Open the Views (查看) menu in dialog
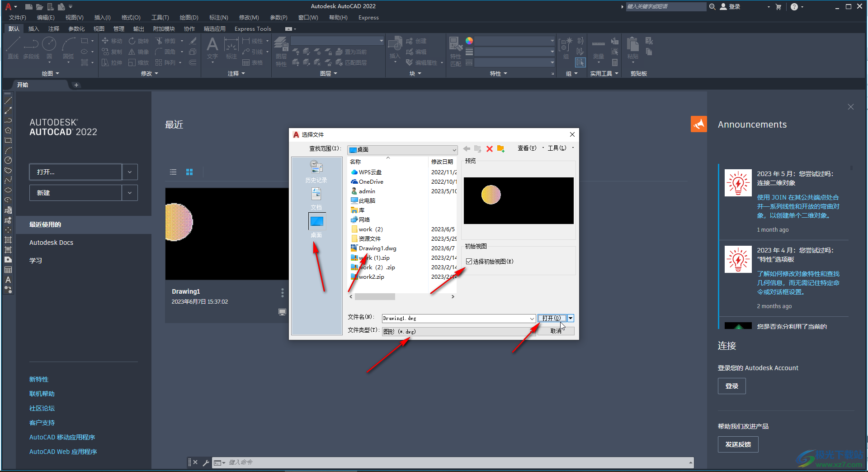Image resolution: width=868 pixels, height=472 pixels. click(x=527, y=148)
